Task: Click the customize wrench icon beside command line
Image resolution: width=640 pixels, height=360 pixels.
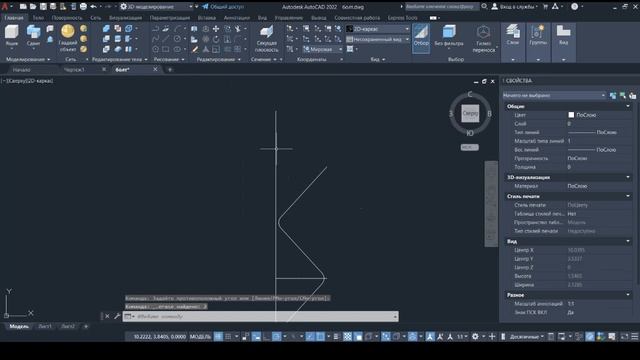Action: tap(117, 316)
